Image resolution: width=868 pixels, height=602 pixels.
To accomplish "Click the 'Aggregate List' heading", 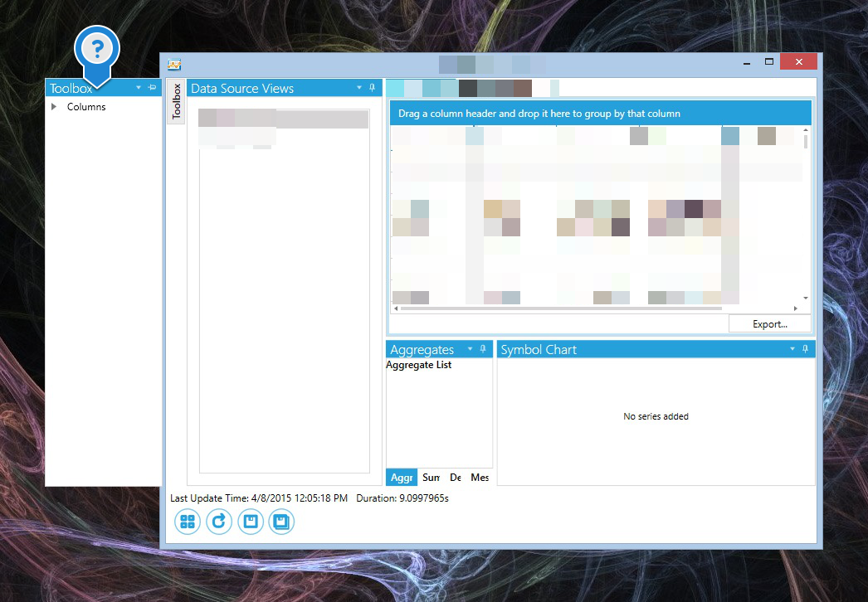I will [x=419, y=365].
